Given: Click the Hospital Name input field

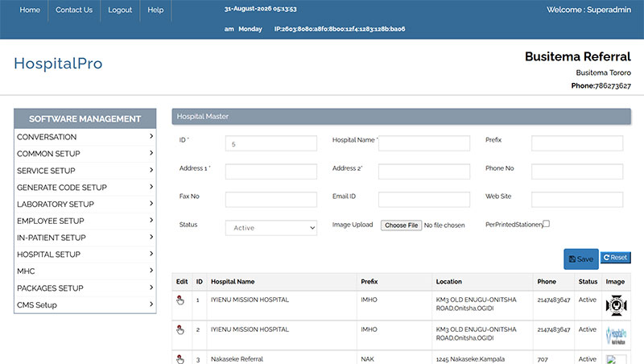Looking at the screenshot, I should coord(424,143).
